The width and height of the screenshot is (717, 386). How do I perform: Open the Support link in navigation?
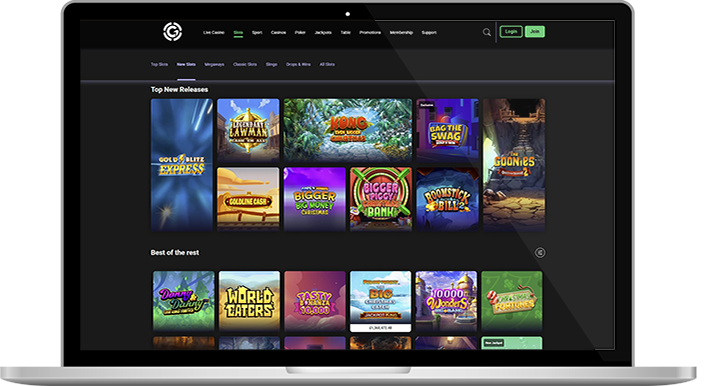coord(429,32)
